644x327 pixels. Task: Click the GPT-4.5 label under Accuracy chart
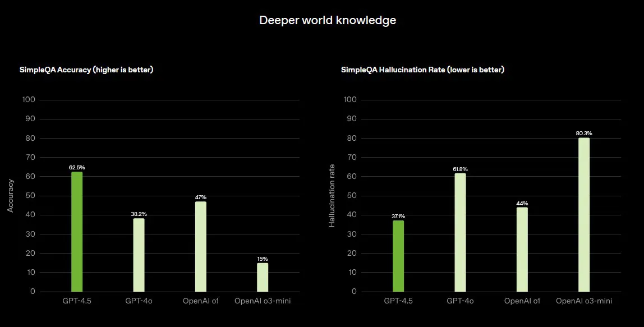coord(77,301)
